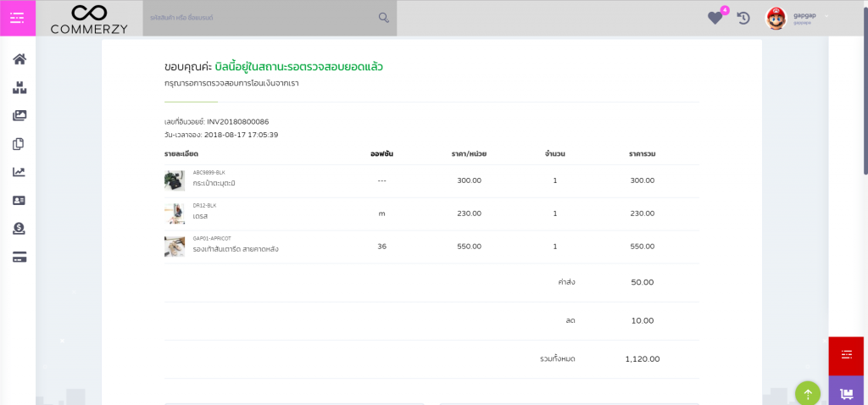
Task: Open the purple cart button
Action: (846, 391)
